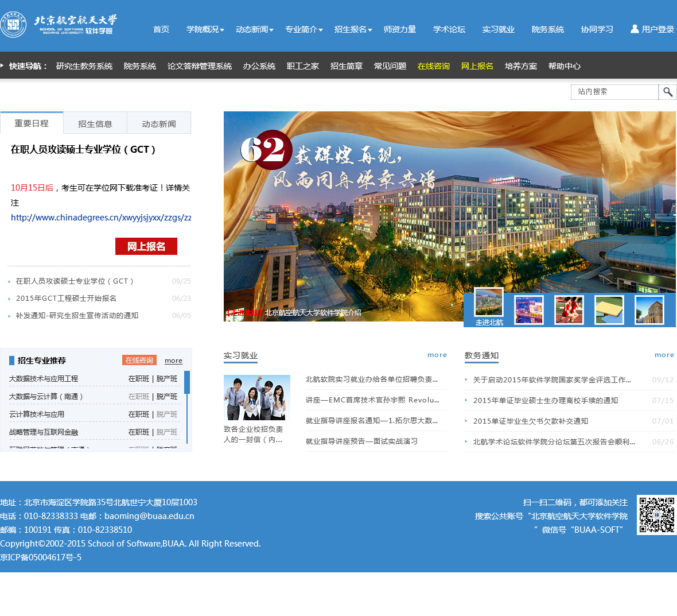Screen dimensions: 677x616
Task: Open 常见问题 quick link
Action: (390, 66)
